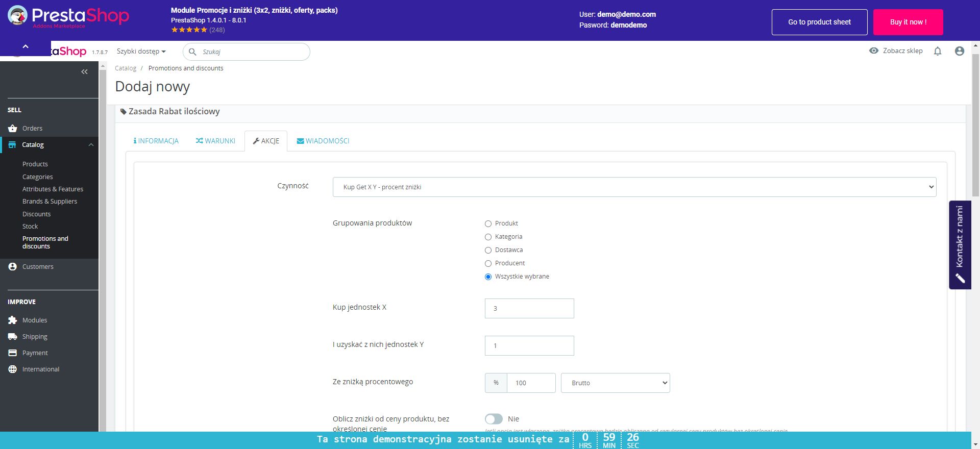Click the Customers person icon
This screenshot has width=980, height=449.
[13, 267]
